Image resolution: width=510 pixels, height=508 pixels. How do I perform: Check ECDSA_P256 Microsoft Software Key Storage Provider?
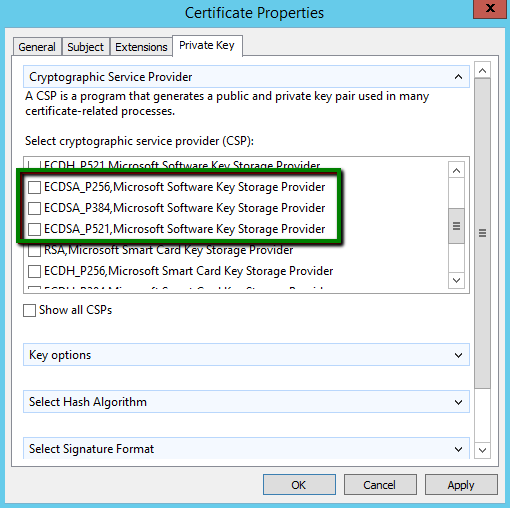[x=34, y=187]
